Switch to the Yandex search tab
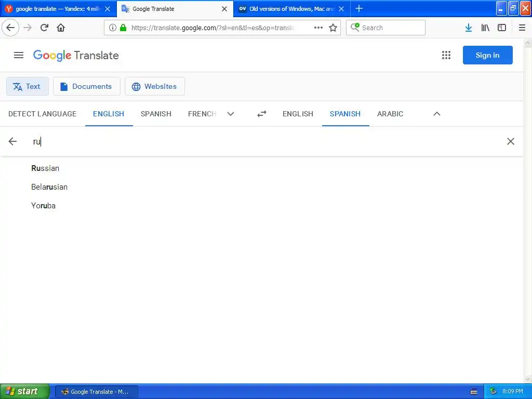The width and height of the screenshot is (532, 399). tap(58, 9)
